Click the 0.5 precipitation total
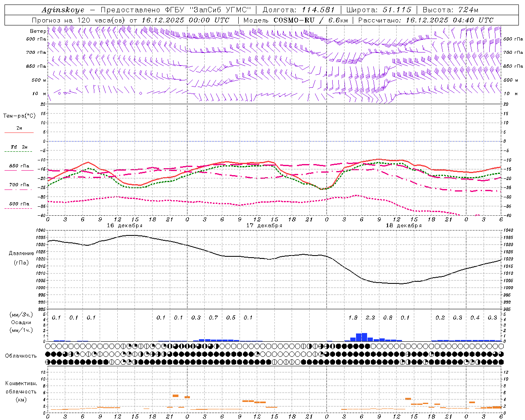Screen dimensions: 525x420 click(231, 318)
